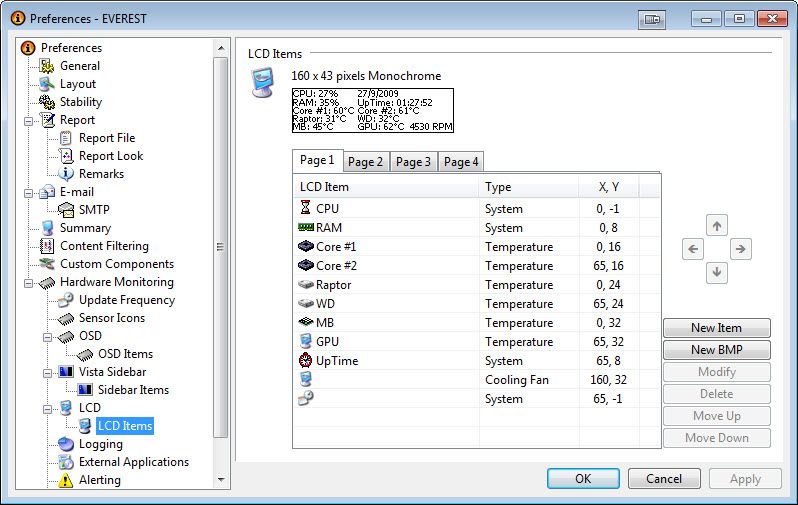Image resolution: width=798 pixels, height=505 pixels.
Task: Click the Logging disc icon
Action: [66, 444]
